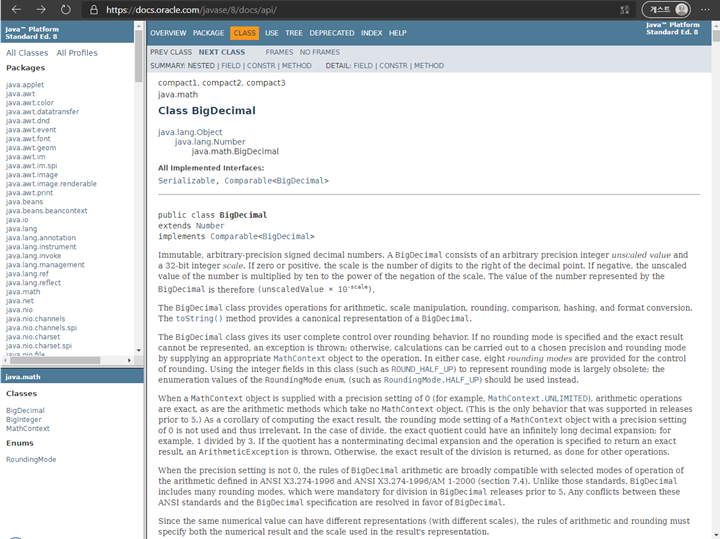The width and height of the screenshot is (720, 539).
Task: Open the java.awt.color package
Action: point(30,103)
